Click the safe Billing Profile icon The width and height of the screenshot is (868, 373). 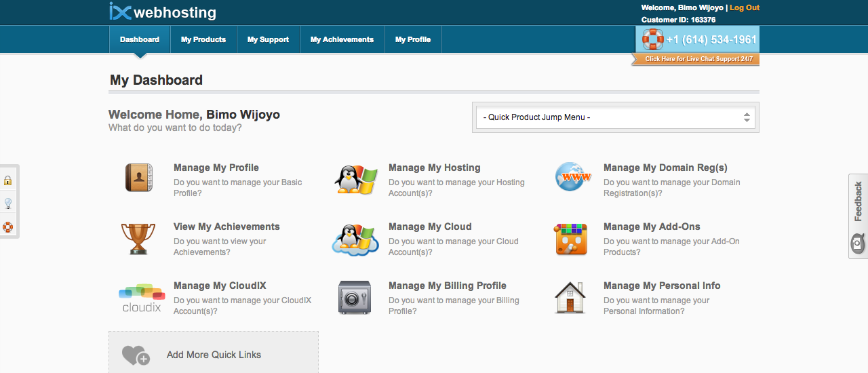[355, 298]
